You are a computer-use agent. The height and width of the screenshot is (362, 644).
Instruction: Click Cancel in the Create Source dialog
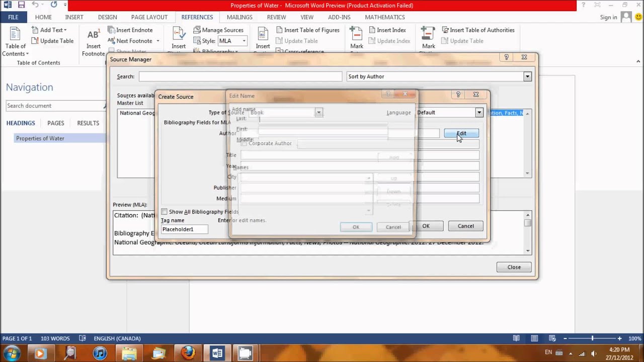click(465, 226)
